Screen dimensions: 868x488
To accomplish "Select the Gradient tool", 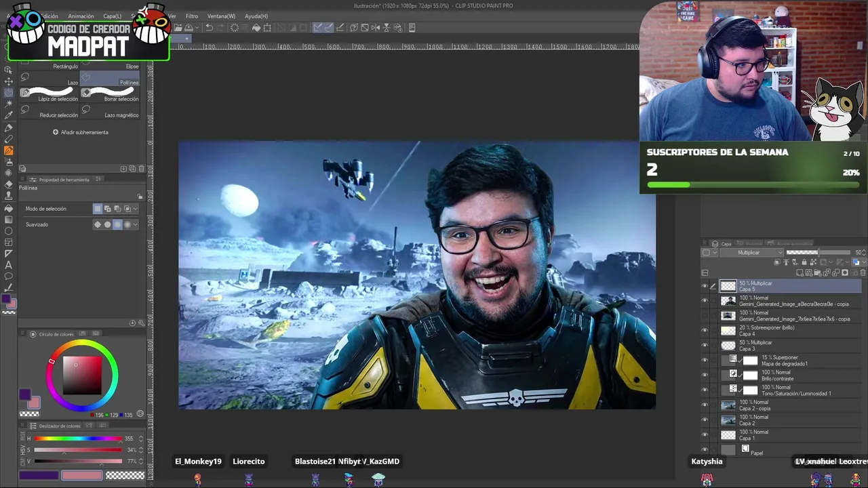I will (x=9, y=220).
